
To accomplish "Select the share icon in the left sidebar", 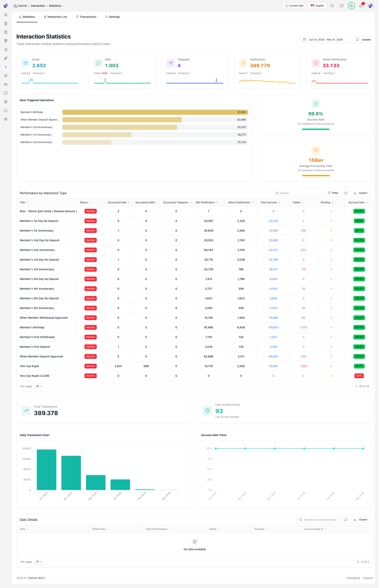I will pos(6,50).
